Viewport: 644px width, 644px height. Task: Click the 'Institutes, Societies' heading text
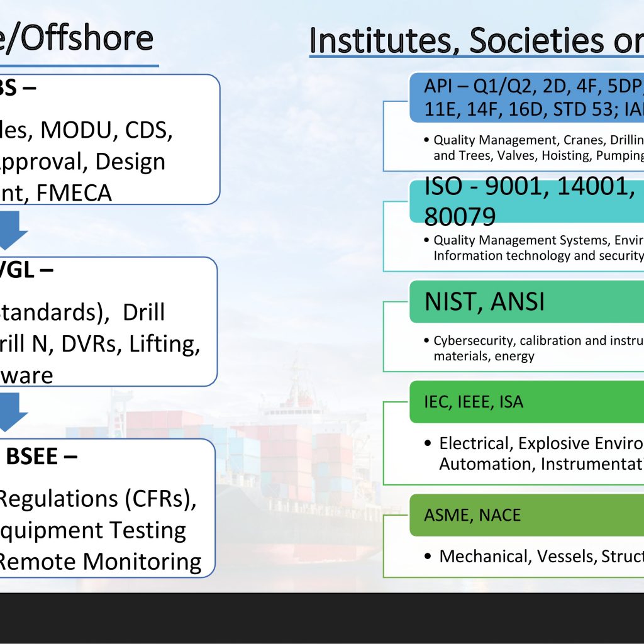[x=457, y=40]
